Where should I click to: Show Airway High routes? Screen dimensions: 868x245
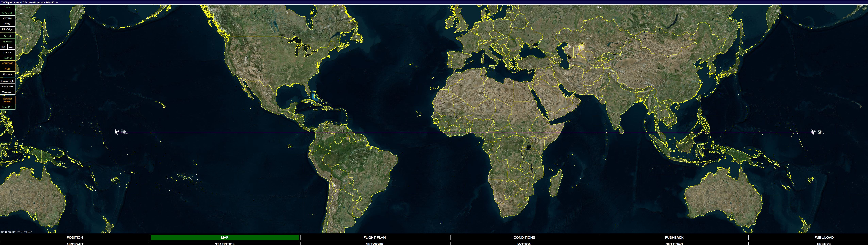pyautogui.click(x=7, y=81)
